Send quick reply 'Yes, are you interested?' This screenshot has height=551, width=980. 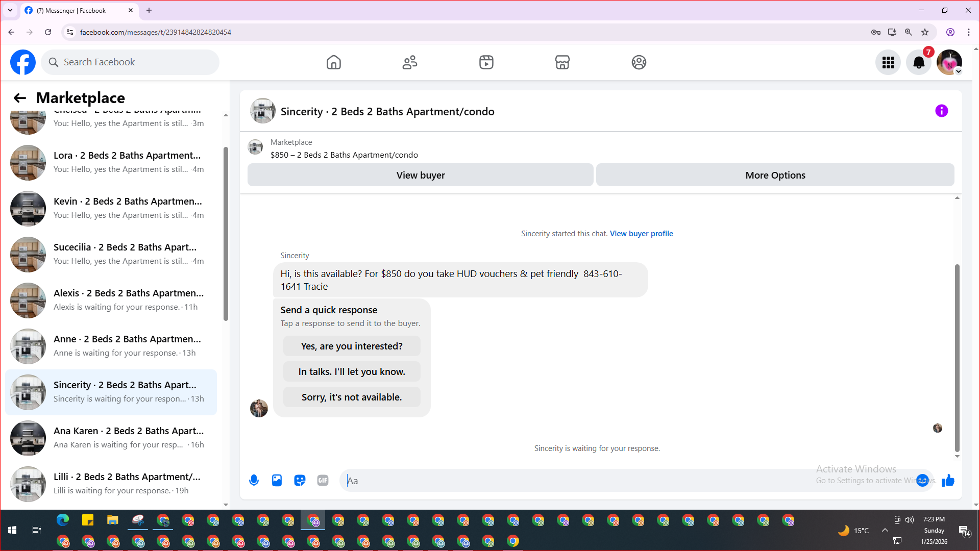click(x=352, y=346)
